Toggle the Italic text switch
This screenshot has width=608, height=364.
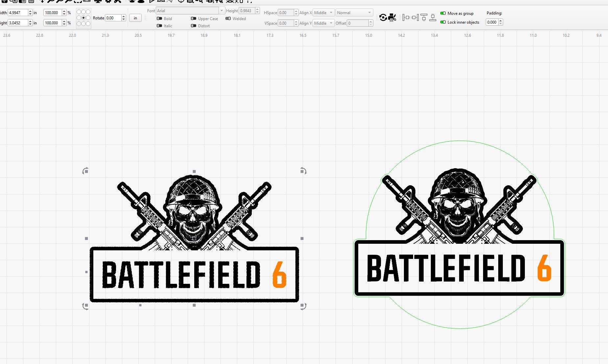point(159,26)
